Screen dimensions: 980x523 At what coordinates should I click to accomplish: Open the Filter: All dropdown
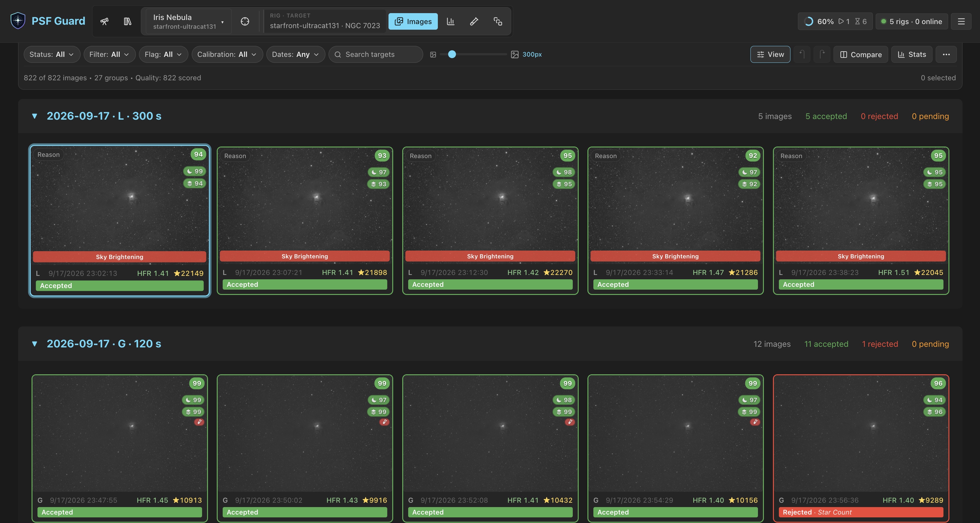point(109,54)
